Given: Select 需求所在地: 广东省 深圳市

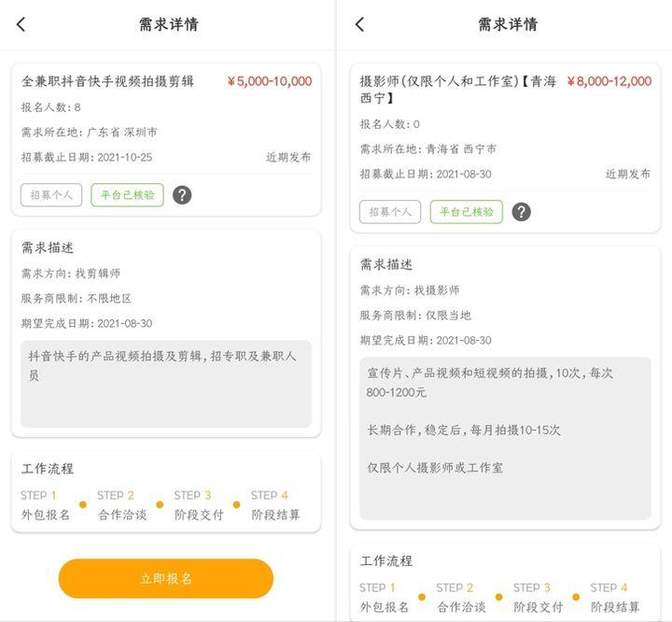Looking at the screenshot, I should tap(90, 132).
